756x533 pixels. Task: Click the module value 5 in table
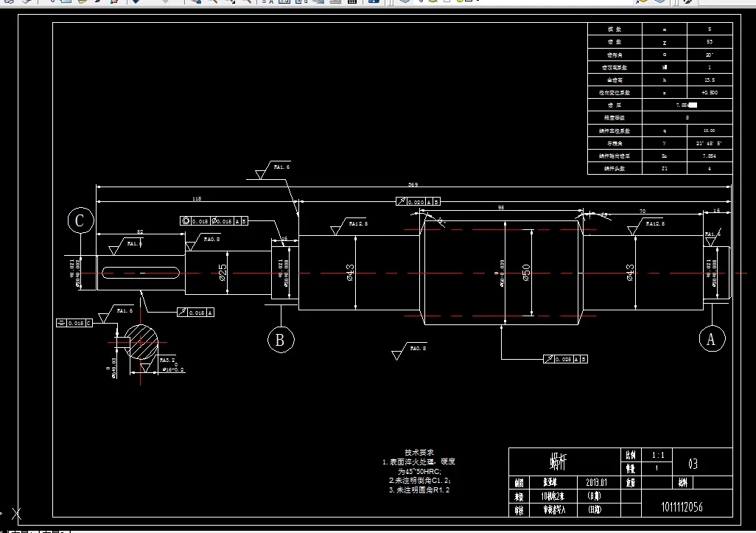click(710, 29)
